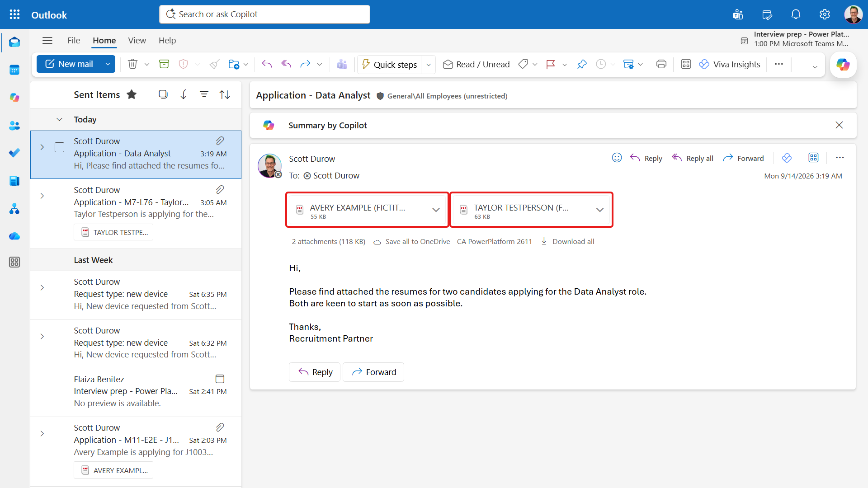Click the Sent Items sort order arrows
Image resolution: width=868 pixels, height=488 pixels.
[x=225, y=94]
